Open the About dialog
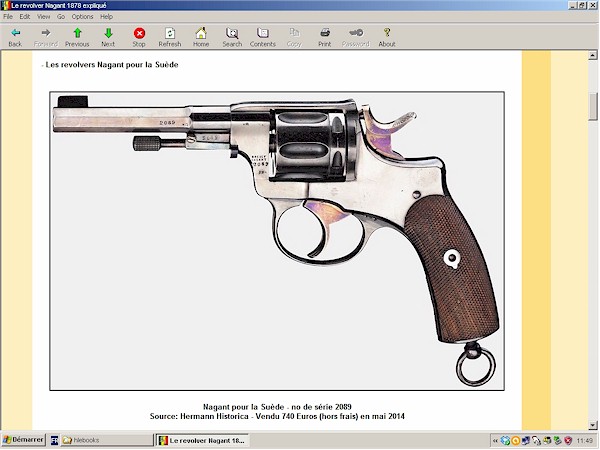This screenshot has width=600, height=450. click(387, 38)
